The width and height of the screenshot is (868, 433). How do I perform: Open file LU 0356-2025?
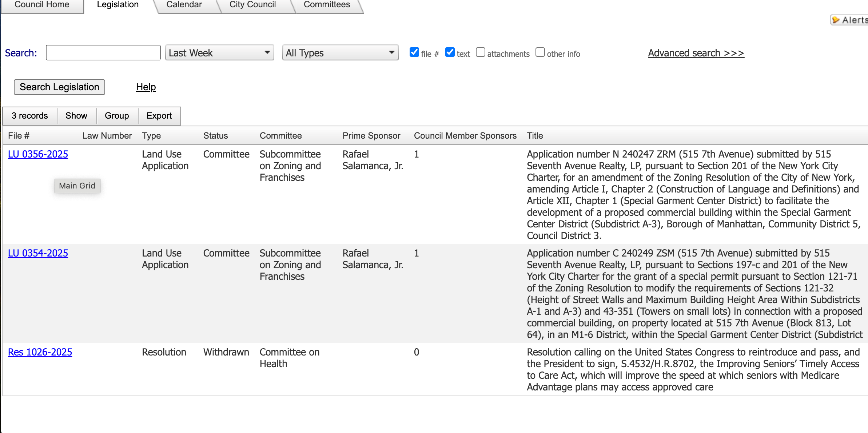click(x=38, y=154)
